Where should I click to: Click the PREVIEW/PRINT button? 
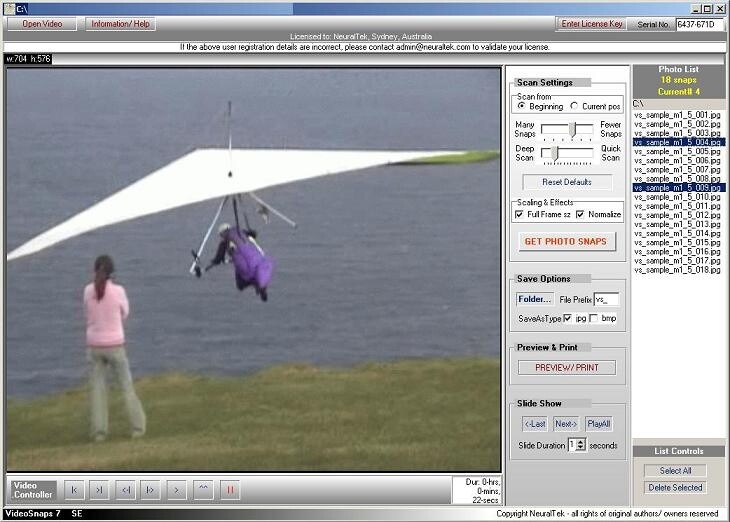[567, 367]
